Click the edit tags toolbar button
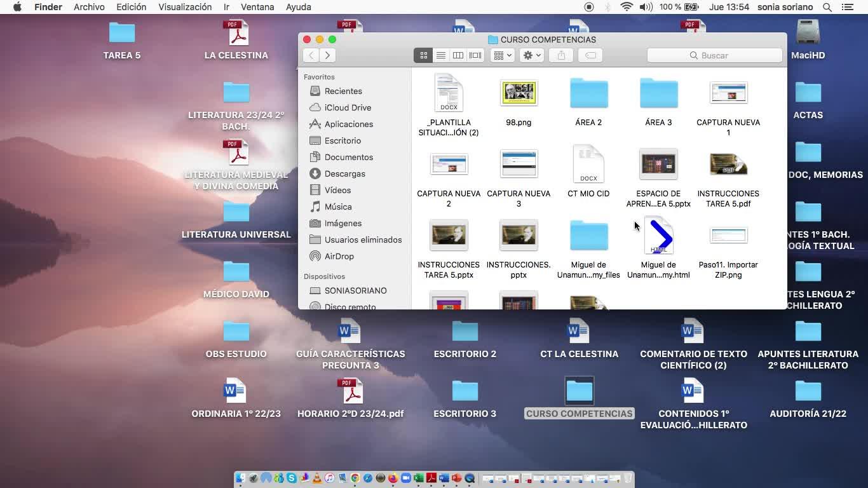 click(x=590, y=55)
